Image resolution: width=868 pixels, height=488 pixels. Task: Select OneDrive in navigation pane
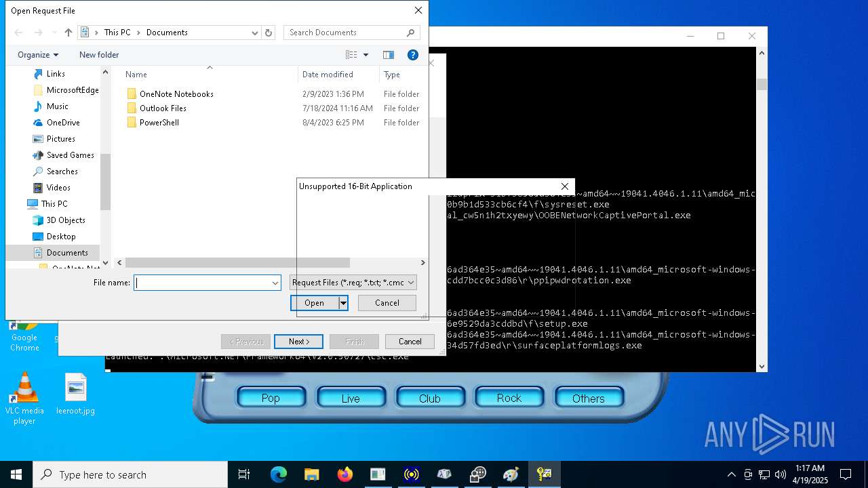pos(63,123)
